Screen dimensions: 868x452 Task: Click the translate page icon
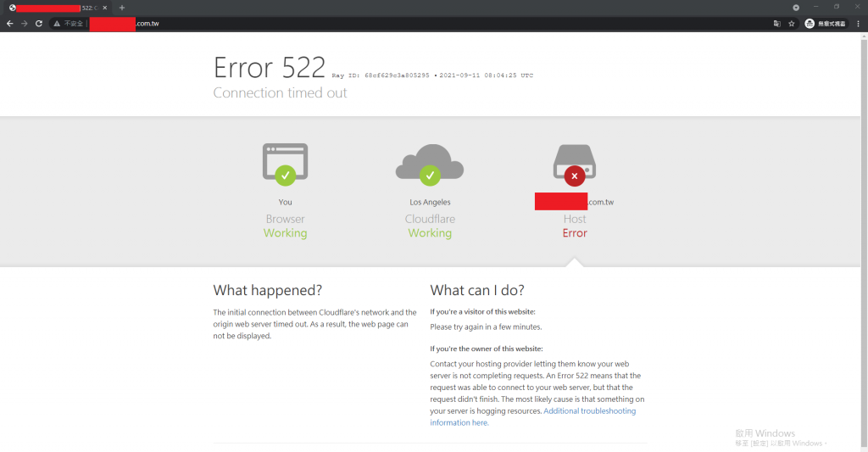[x=776, y=23]
